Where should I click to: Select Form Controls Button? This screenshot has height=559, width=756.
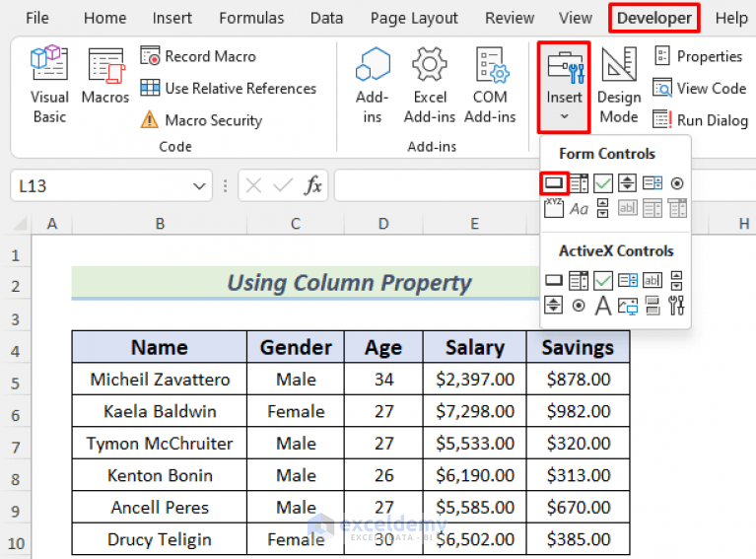tap(554, 183)
